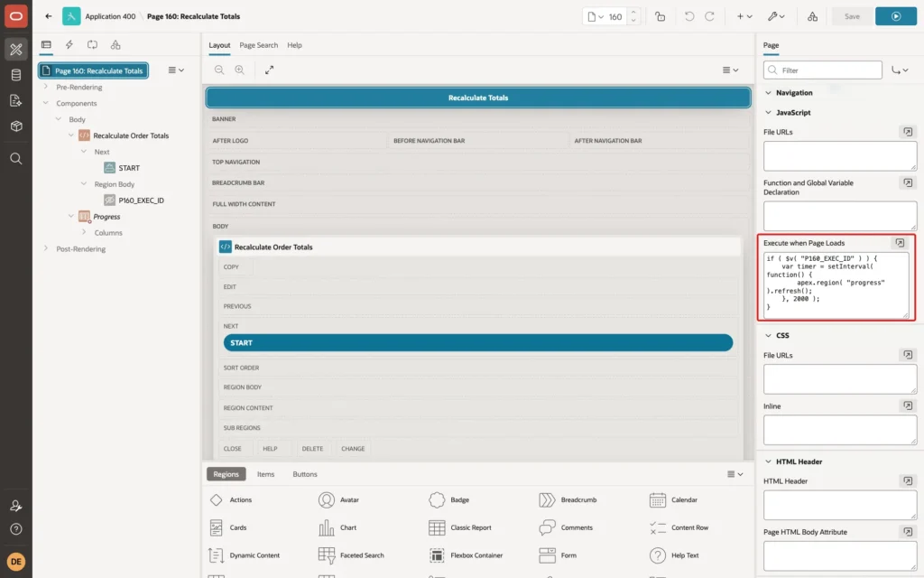Open the Create plus menu

[x=744, y=16]
